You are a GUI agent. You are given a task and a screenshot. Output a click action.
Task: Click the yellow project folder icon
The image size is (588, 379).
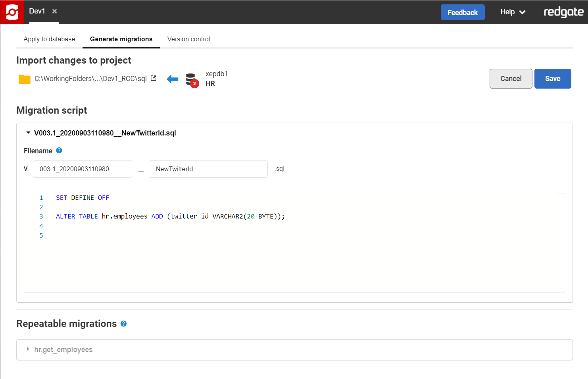(25, 79)
